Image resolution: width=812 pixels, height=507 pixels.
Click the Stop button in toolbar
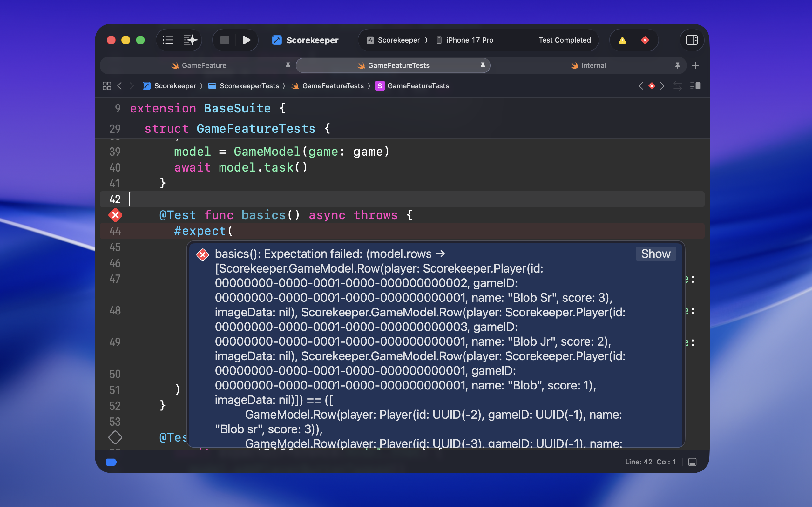click(225, 40)
